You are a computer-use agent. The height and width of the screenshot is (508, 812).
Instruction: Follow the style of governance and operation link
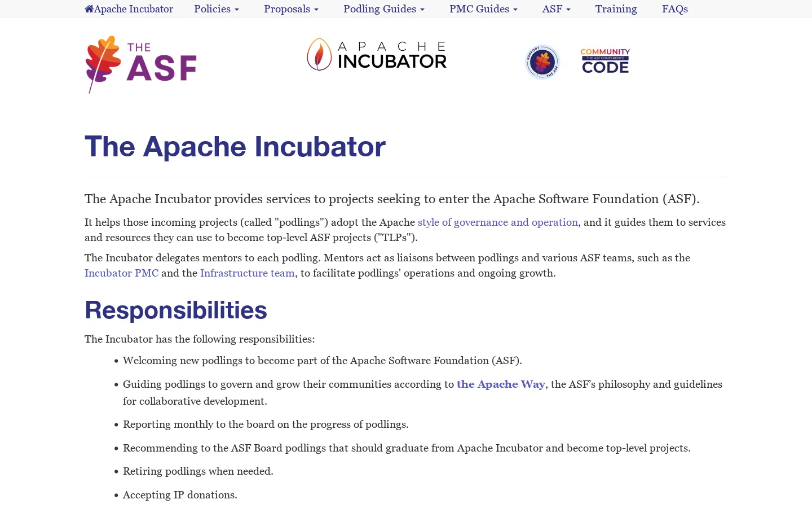498,222
